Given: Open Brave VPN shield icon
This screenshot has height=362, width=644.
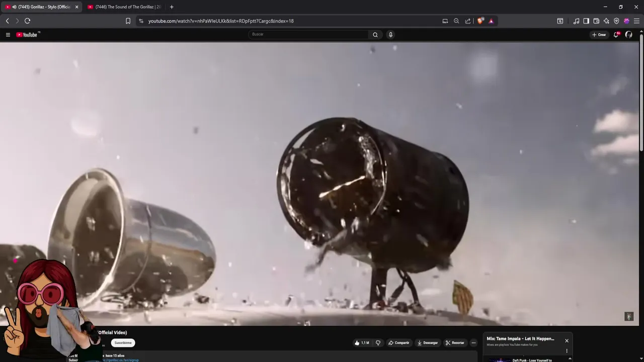Looking at the screenshot, I should [616, 21].
